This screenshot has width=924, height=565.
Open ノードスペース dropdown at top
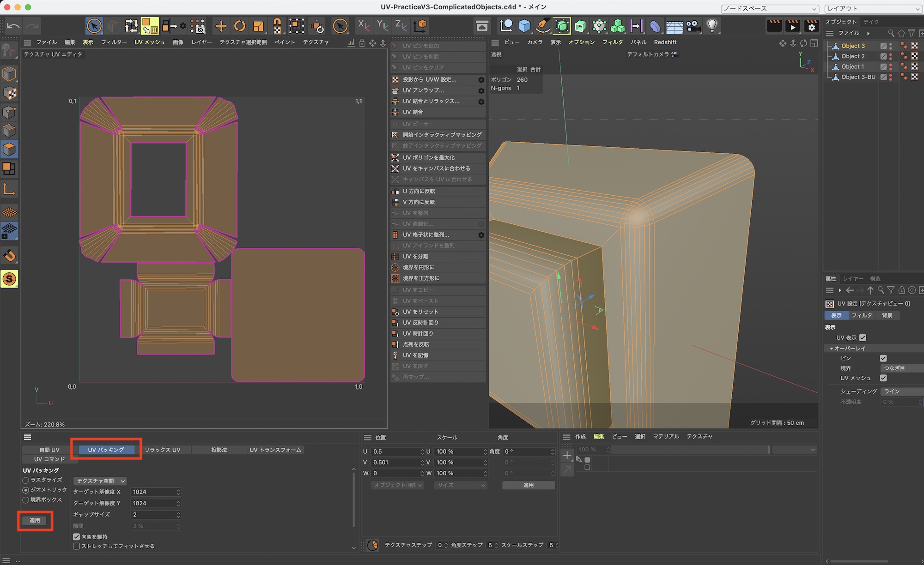(770, 9)
